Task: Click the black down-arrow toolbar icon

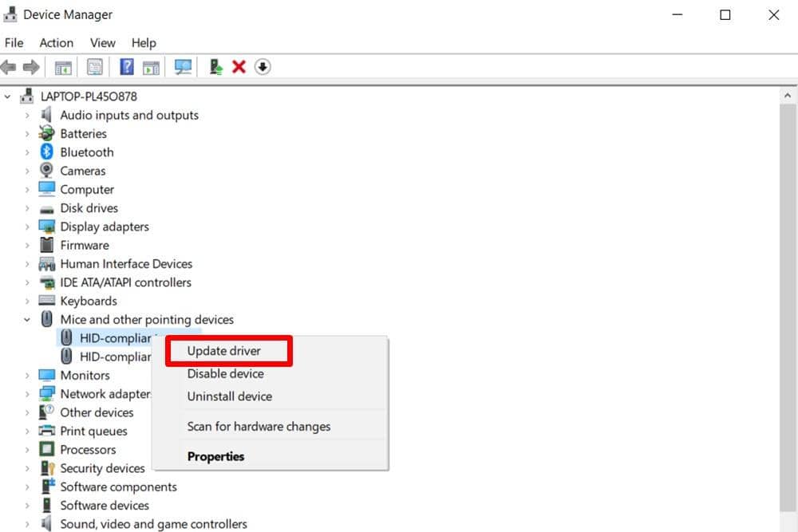Action: coord(263,67)
